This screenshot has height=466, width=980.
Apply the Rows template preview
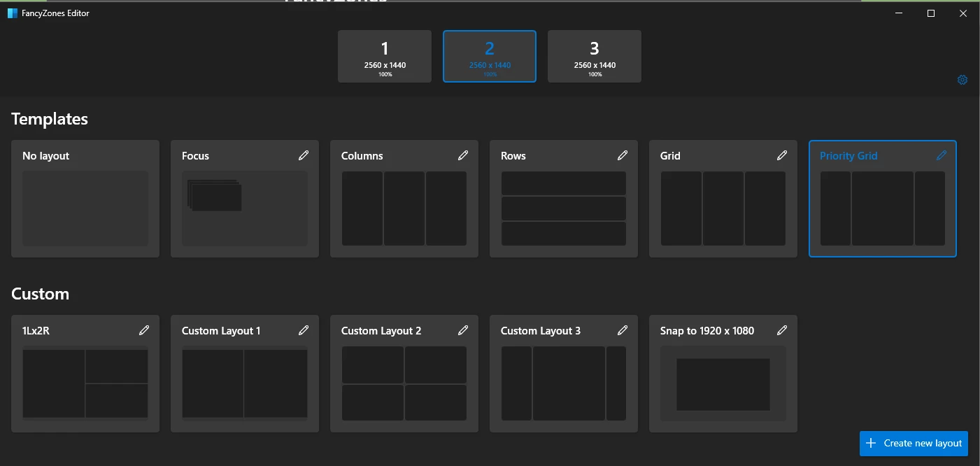tap(564, 209)
